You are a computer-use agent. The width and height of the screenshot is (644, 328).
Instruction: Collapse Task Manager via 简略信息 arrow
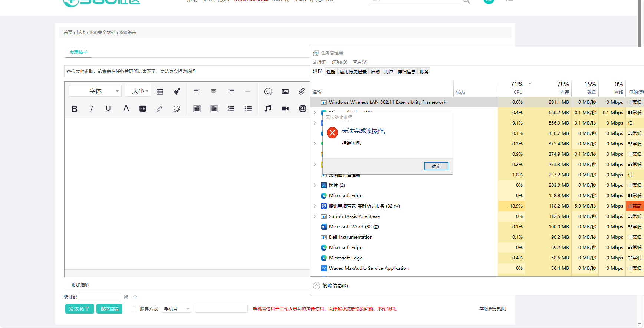pyautogui.click(x=316, y=285)
